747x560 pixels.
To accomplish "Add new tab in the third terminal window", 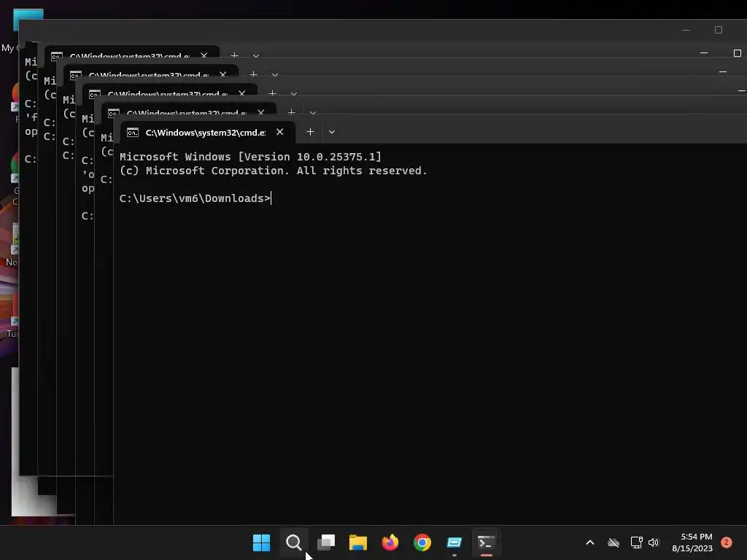I will (273, 93).
